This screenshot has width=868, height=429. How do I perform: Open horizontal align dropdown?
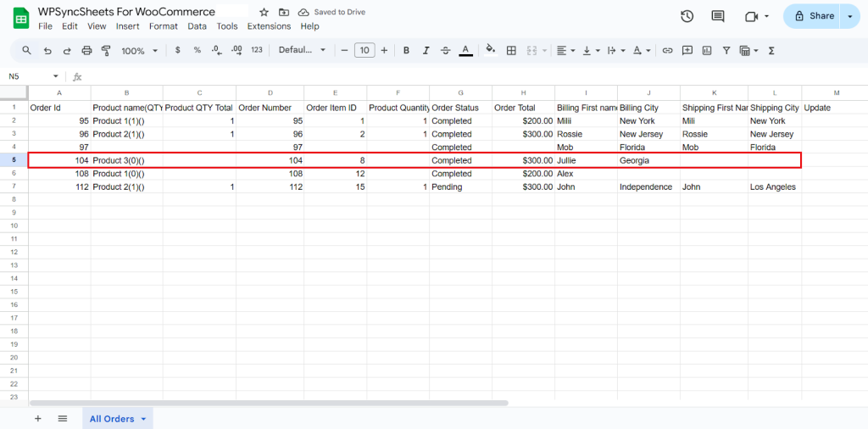[565, 50]
